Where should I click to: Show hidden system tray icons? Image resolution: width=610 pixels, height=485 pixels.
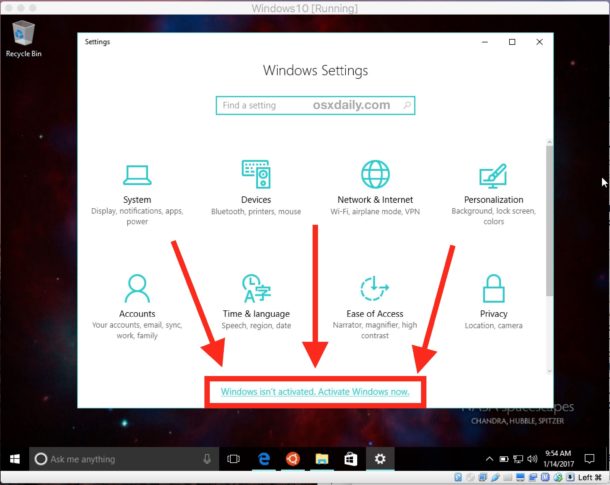(489, 459)
